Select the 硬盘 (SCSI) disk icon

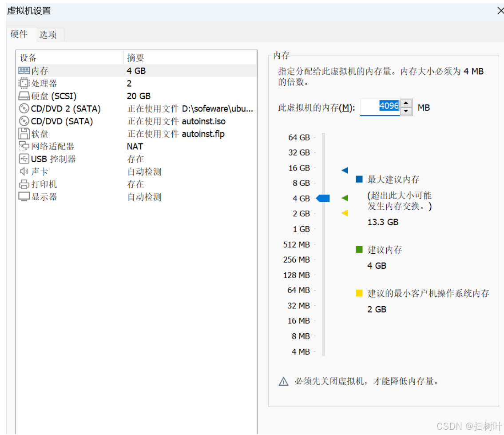pos(24,96)
